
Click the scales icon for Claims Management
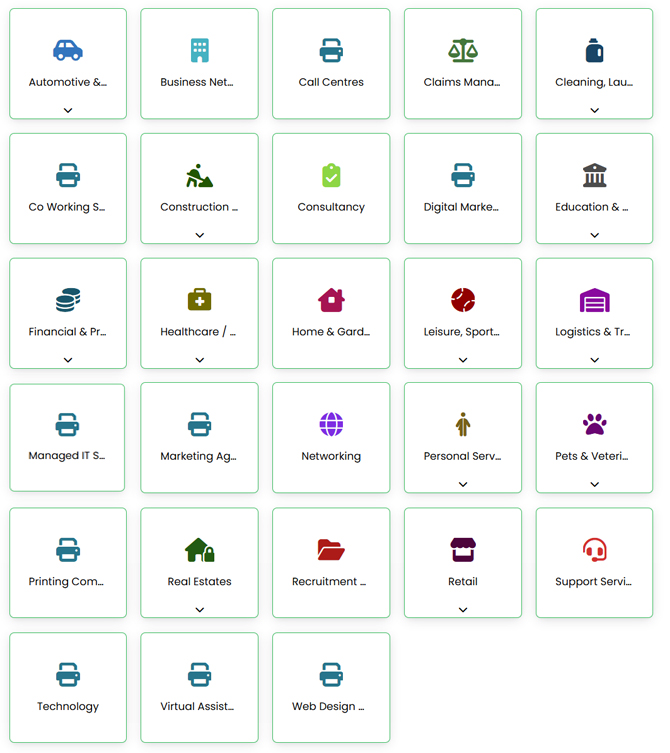coord(463,50)
